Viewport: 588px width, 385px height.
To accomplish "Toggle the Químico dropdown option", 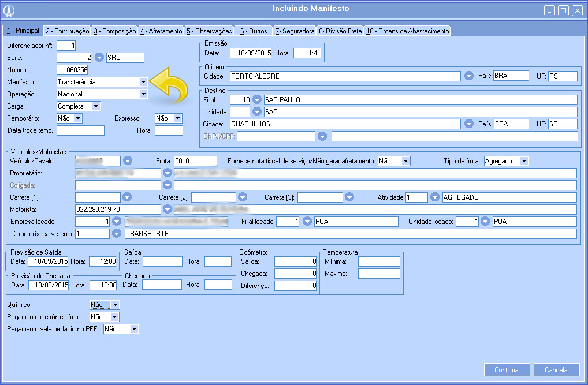I will (115, 305).
